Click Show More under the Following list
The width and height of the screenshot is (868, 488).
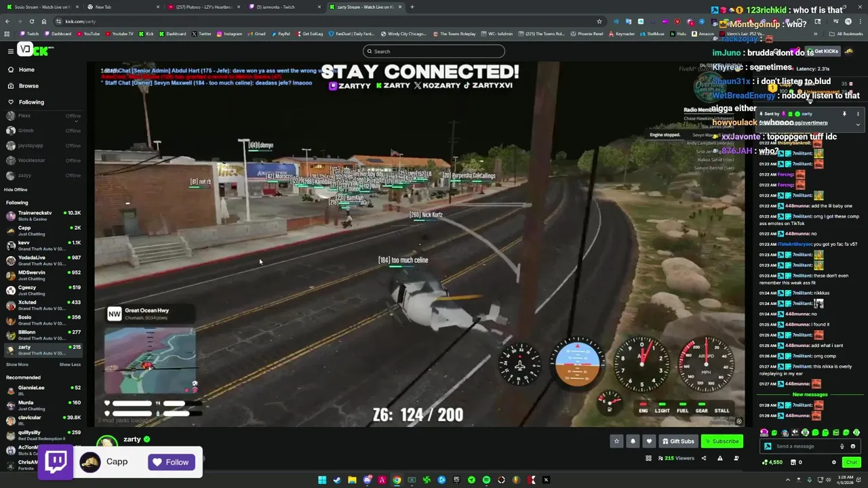pos(17,365)
